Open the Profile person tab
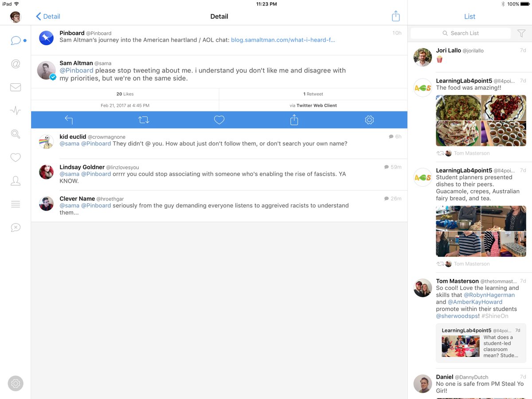The height and width of the screenshot is (399, 532). (x=16, y=181)
